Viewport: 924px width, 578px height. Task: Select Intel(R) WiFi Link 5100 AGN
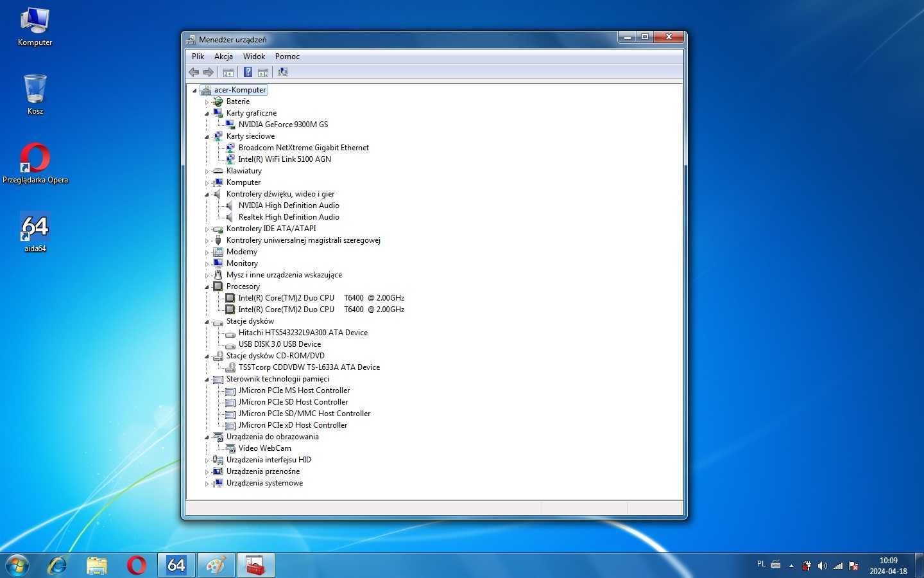coord(285,159)
